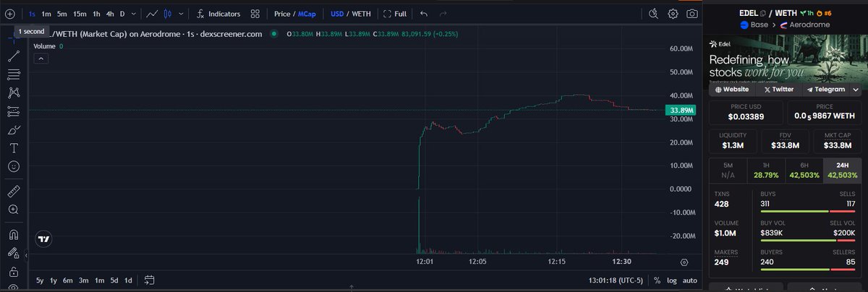Screen dimensions: 868x292
Task: Toggle auto scale on price axis
Action: [x=690, y=280]
